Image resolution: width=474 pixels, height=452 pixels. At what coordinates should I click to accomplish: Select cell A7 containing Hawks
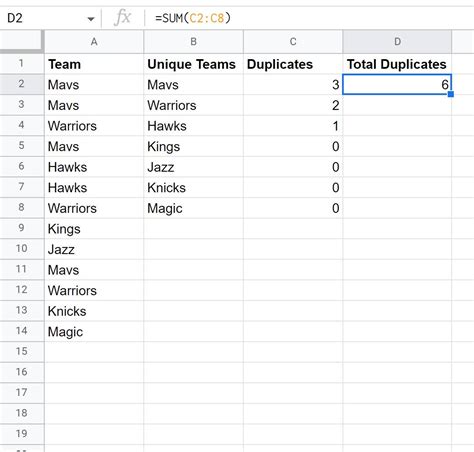[94, 188]
